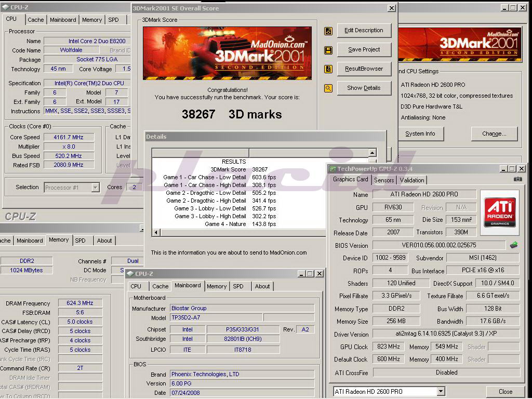
Task: Open About tab in CPU-Z Mainboard window
Action: [262, 286]
